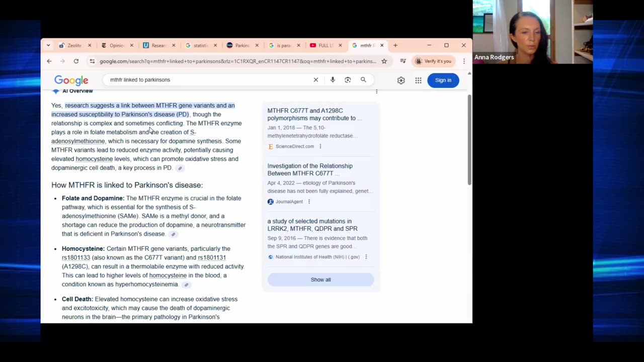Click source link icon after hyperhomocysteinemia

tap(186, 285)
